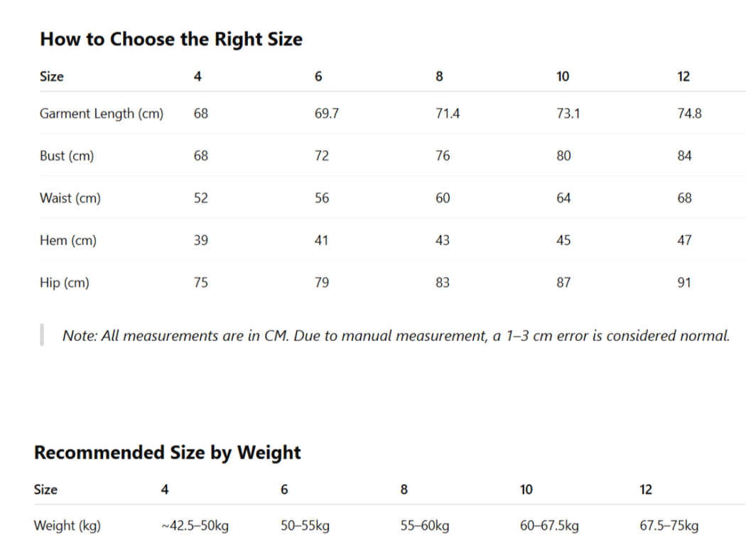Click weight range "55–60kg"

(x=425, y=526)
